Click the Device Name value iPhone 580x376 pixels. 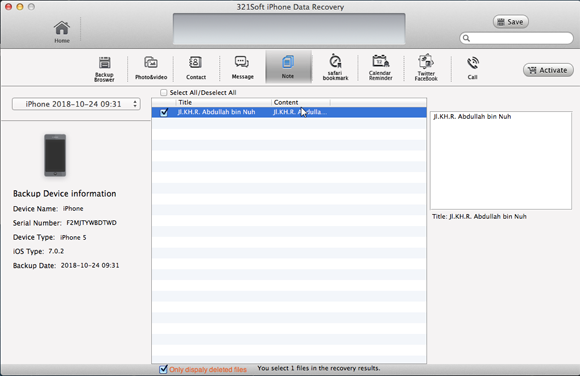73,209
